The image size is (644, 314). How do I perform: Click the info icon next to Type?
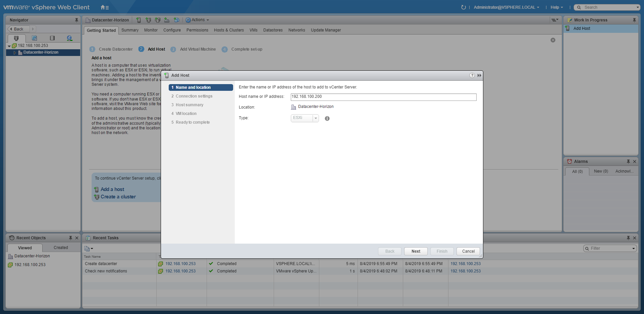coord(327,119)
